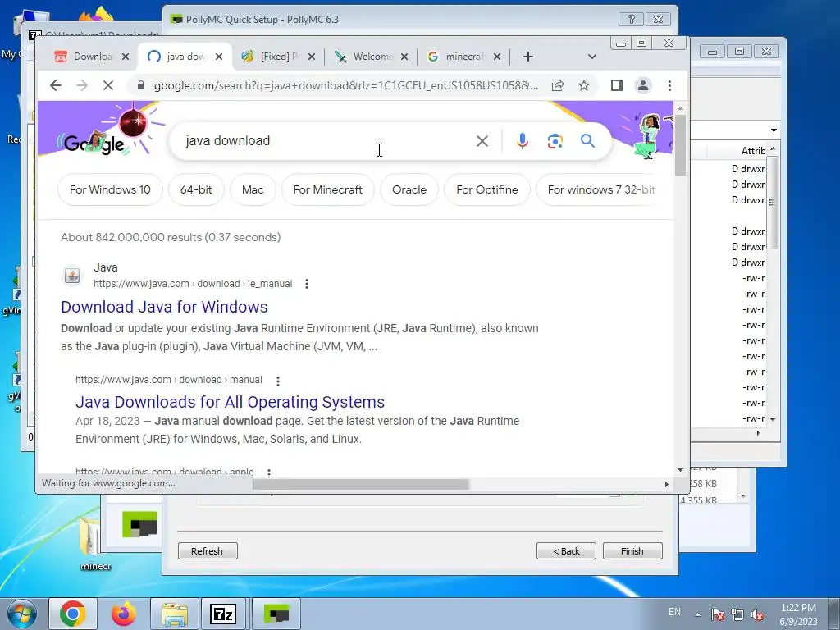Click the Java favicon beside first result
The image size is (840, 630).
tap(72, 276)
